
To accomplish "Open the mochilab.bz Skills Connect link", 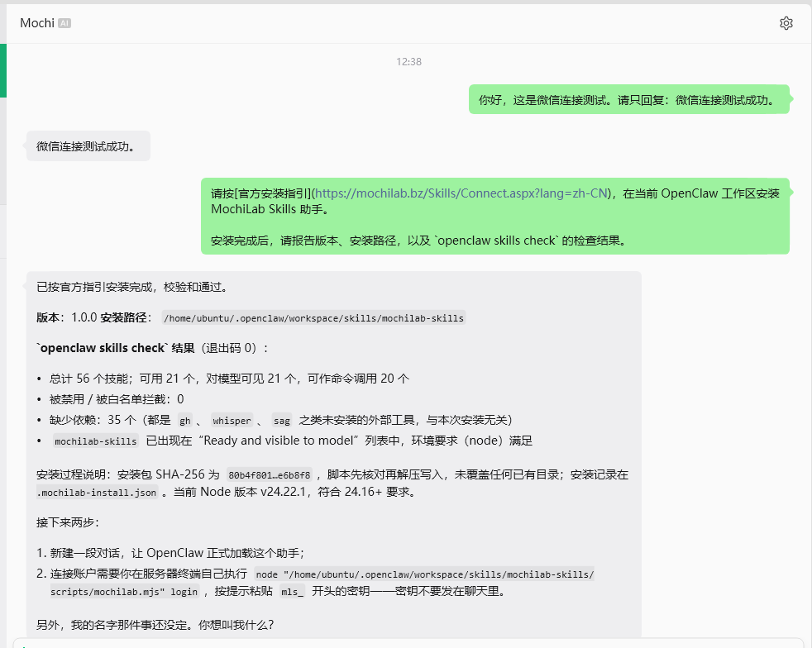I will [x=461, y=193].
